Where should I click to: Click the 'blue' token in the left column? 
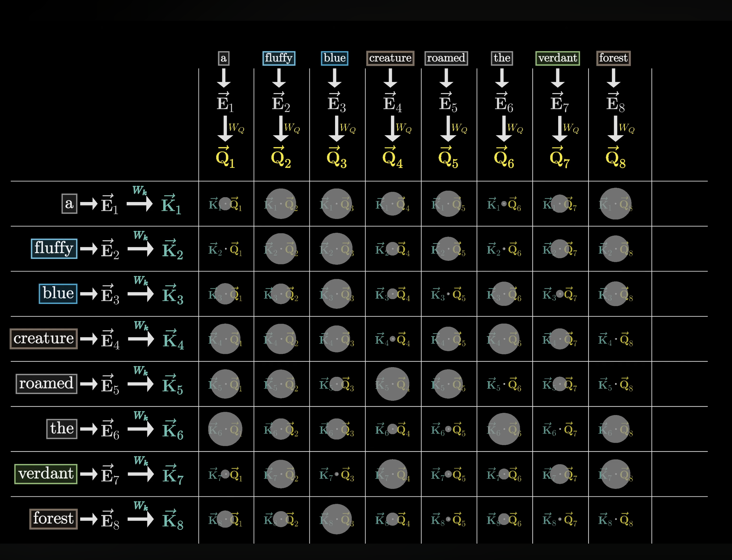[58, 293]
